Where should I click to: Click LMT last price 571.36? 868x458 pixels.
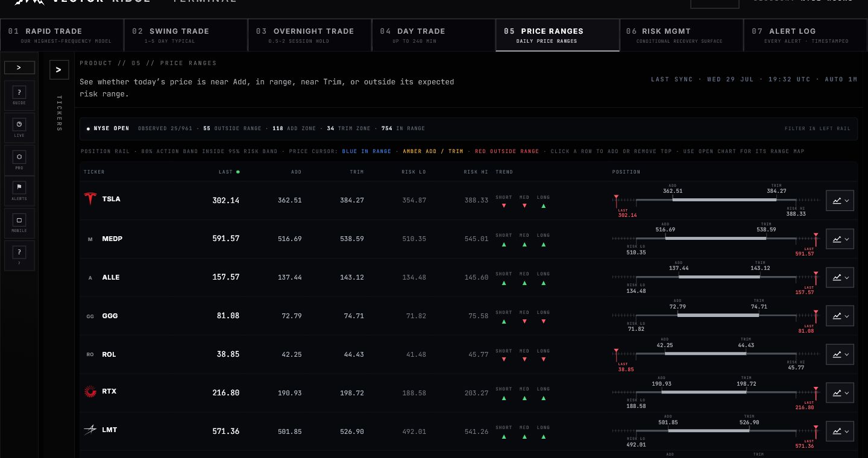226,431
